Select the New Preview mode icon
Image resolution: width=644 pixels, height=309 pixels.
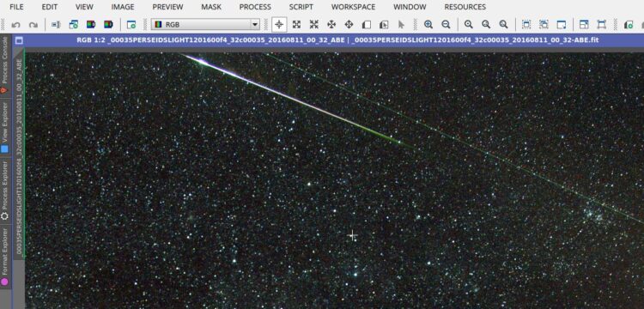367,25
